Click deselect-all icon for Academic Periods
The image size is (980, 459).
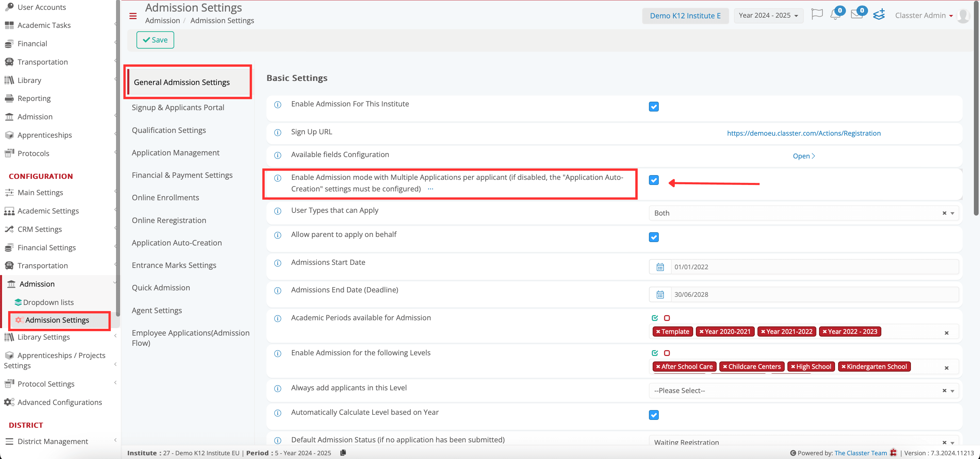[667, 318]
